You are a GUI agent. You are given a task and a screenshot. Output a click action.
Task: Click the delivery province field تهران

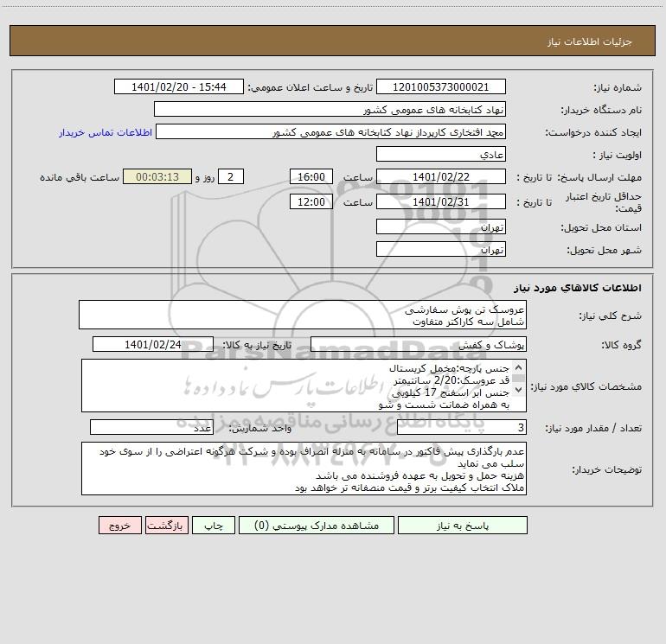click(441, 226)
